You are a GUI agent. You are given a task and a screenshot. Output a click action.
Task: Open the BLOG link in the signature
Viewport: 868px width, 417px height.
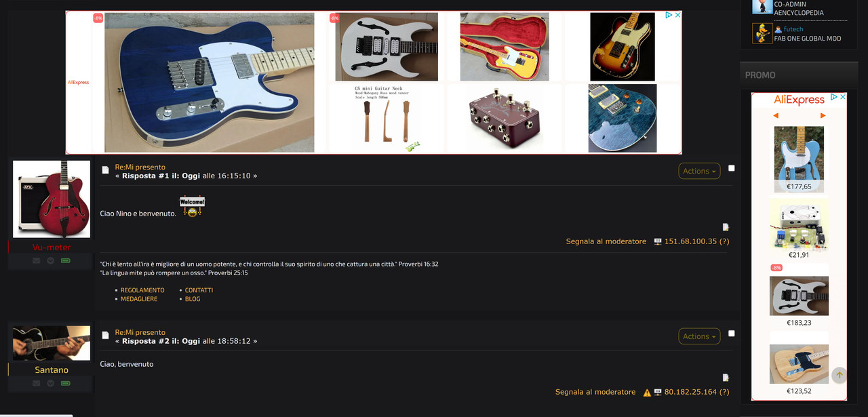click(x=193, y=299)
